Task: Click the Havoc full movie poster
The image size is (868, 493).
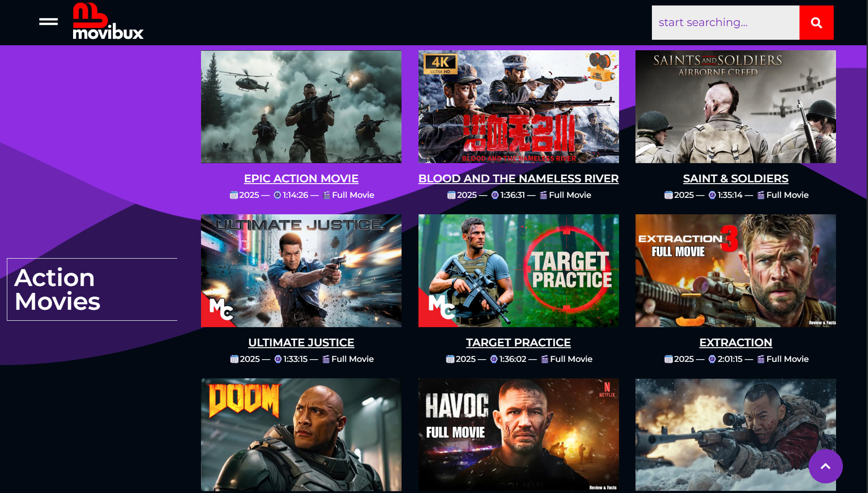Action: coord(519,435)
